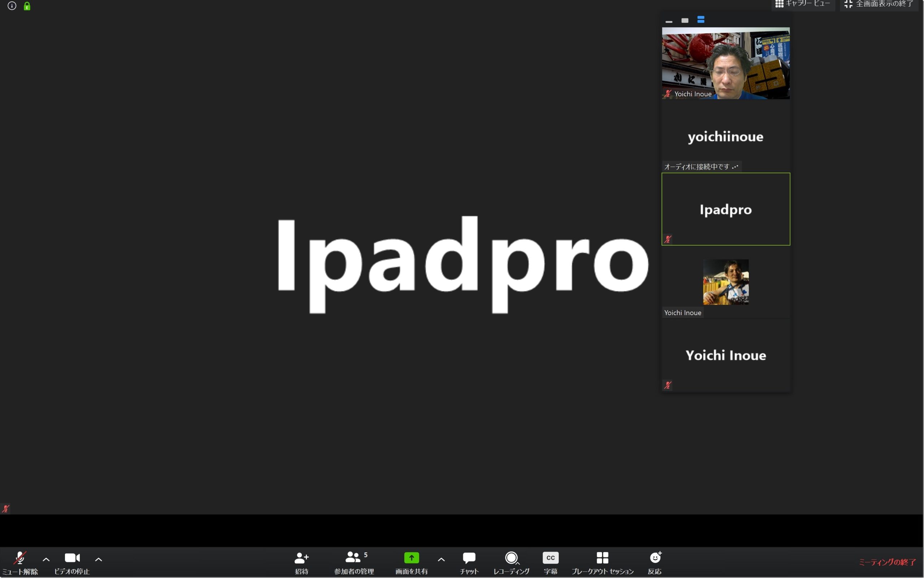Image resolution: width=924 pixels, height=578 pixels.
Task: Switch to ギャラリー ビュー
Action: (x=803, y=4)
